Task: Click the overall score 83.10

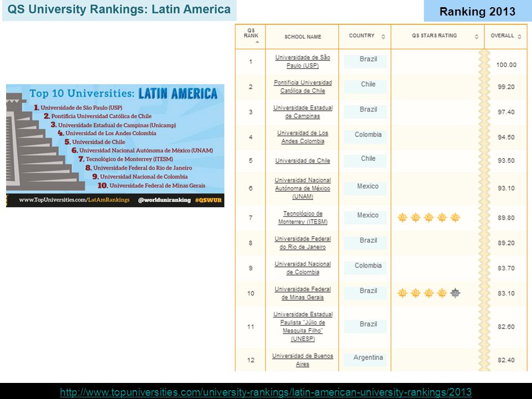Action: (506, 293)
